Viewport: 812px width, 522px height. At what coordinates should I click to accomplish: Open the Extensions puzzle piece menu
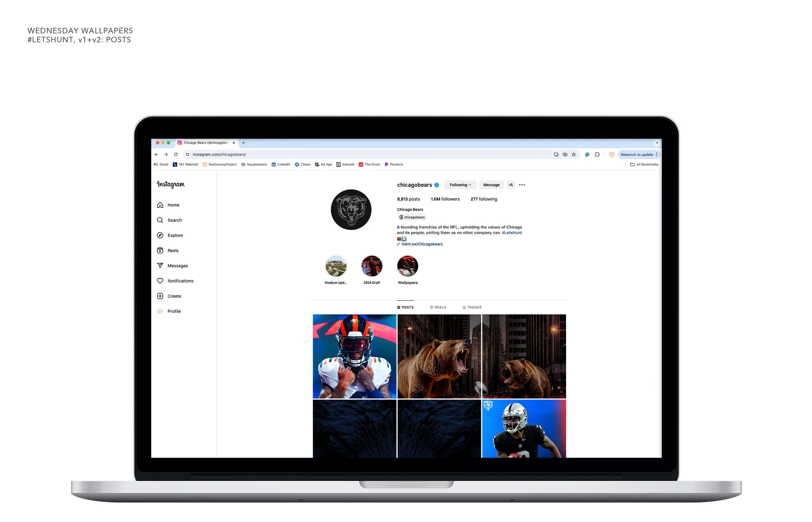(597, 155)
